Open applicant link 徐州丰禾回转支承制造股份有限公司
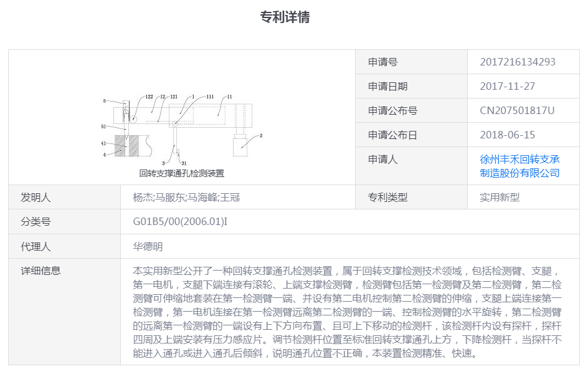The width and height of the screenshot is (588, 374). [519, 166]
